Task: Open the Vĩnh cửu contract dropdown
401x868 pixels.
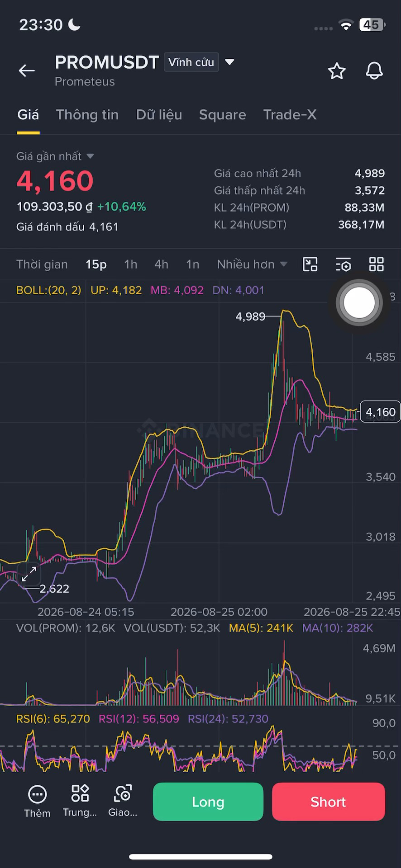Action: [x=191, y=62]
